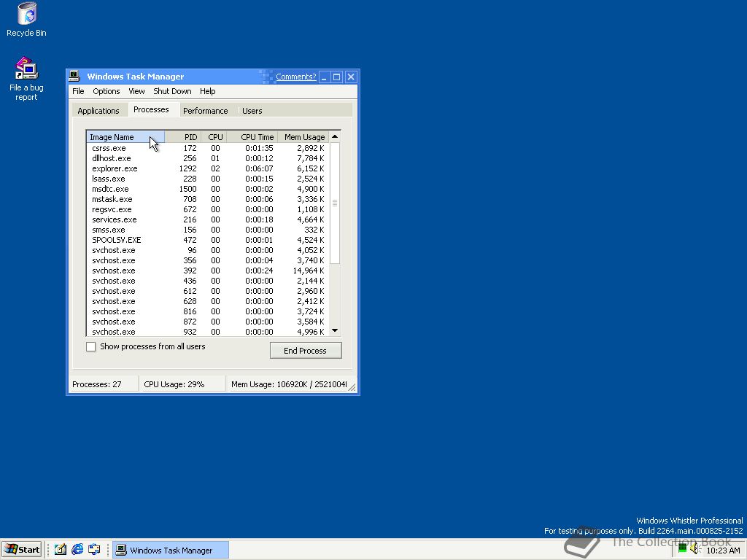Click the notepad quick launch icon
The image size is (747, 560).
click(61, 550)
